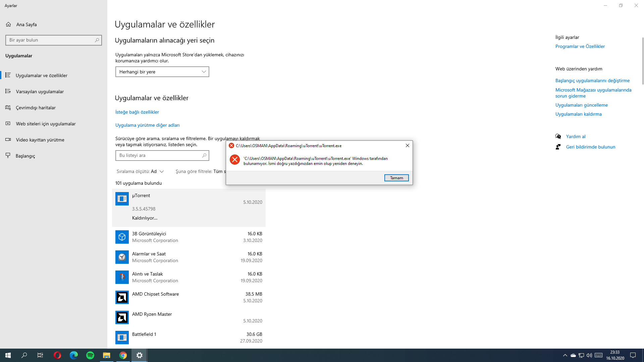Click the Yardım al help icon
This screenshot has height=362, width=644.
click(x=558, y=136)
